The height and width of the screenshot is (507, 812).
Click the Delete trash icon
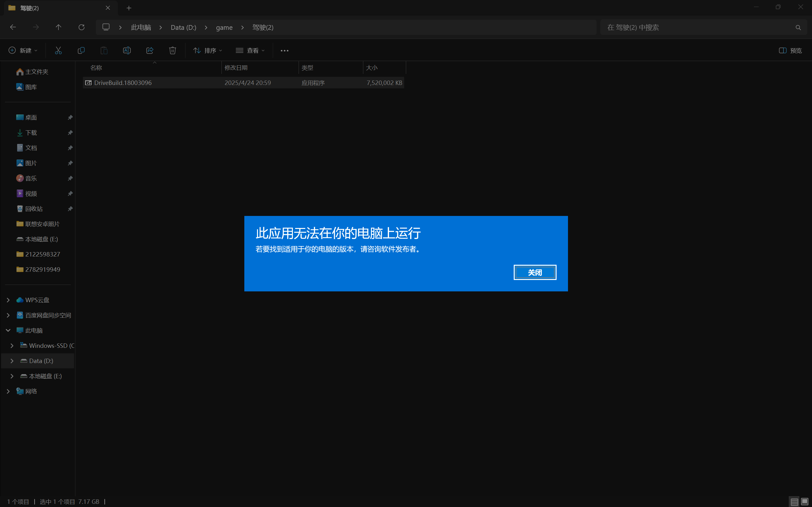coord(173,50)
